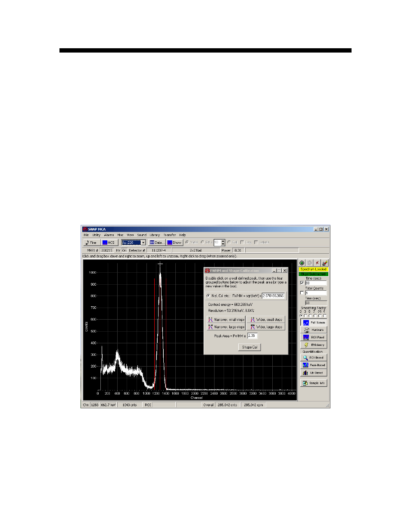This screenshot has width=411, height=532.
Task: Run ROI-Based quantification
Action: [x=314, y=358]
